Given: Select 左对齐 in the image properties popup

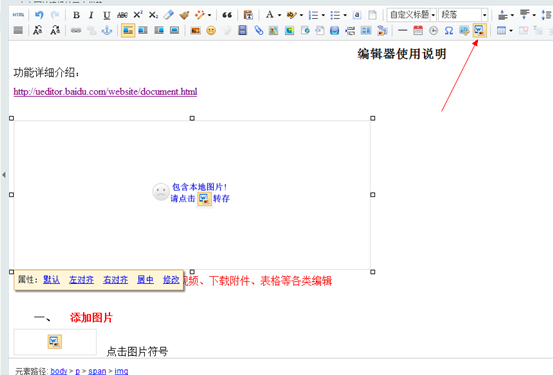Looking at the screenshot, I should [x=81, y=280].
